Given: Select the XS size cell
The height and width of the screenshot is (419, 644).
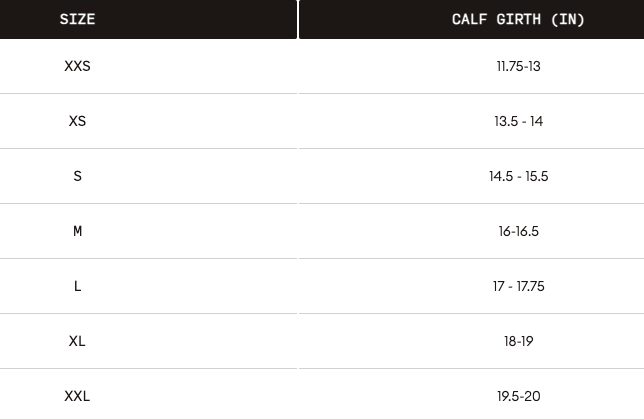Looking at the screenshot, I should pyautogui.click(x=77, y=121).
